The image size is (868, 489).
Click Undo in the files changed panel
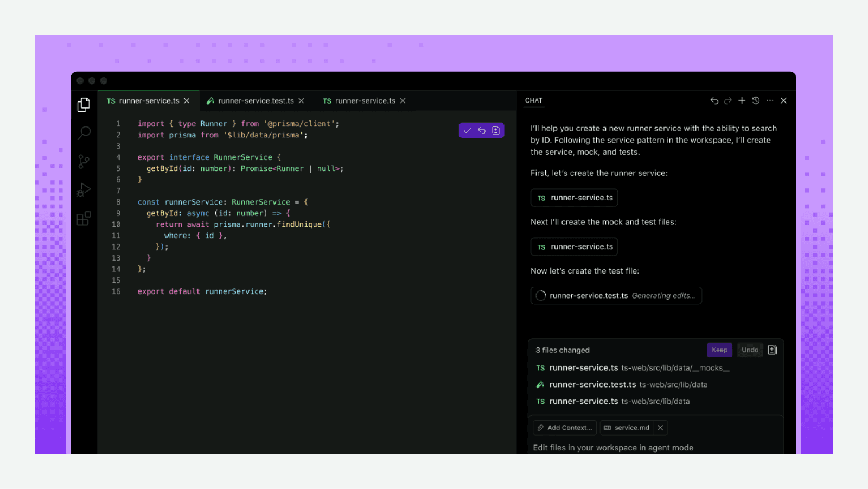(x=750, y=350)
